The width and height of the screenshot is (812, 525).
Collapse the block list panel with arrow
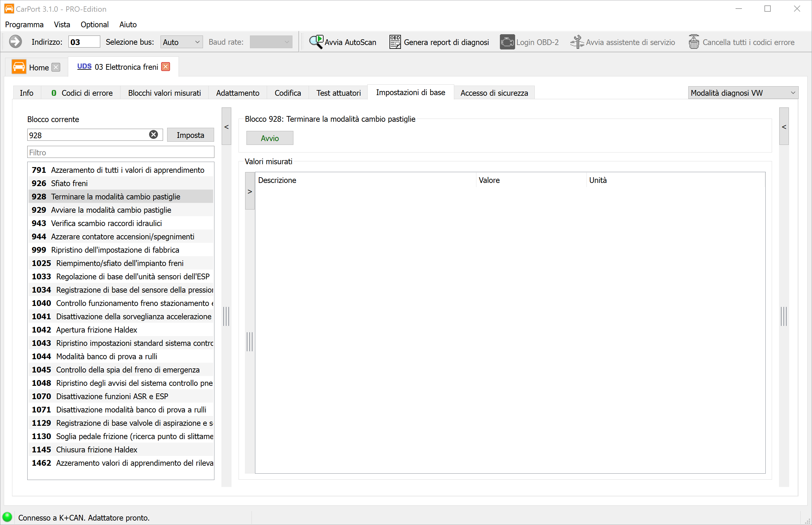[226, 126]
